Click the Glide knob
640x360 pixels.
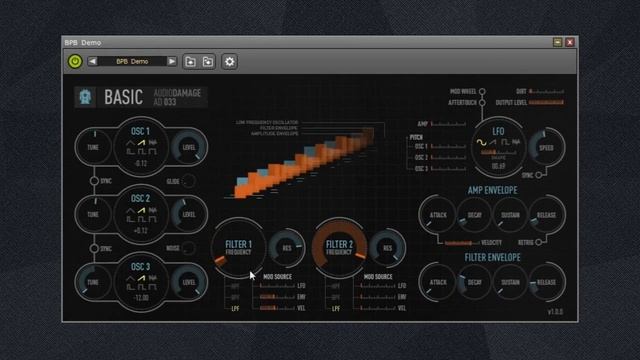pyautogui.click(x=188, y=181)
